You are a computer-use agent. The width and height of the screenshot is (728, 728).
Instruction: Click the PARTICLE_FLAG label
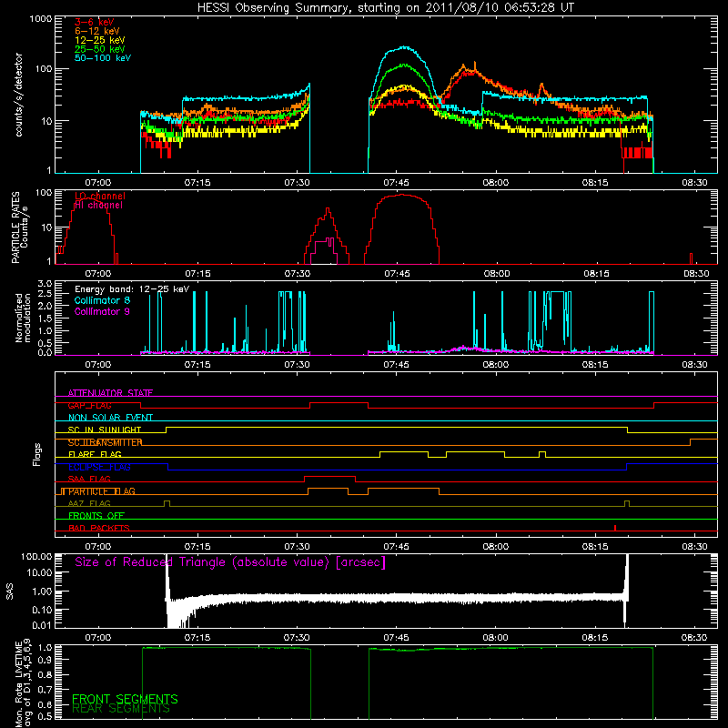(102, 491)
